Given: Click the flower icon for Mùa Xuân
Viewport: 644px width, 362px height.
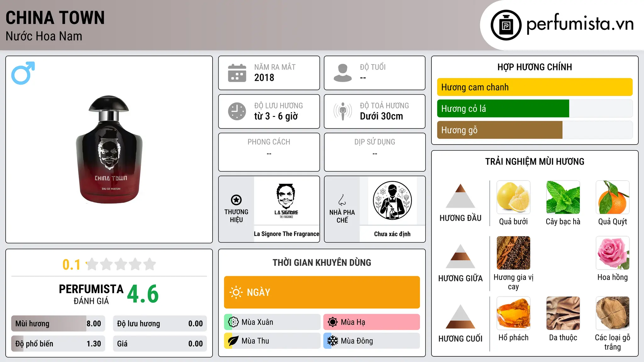Looking at the screenshot, I should pos(233,322).
